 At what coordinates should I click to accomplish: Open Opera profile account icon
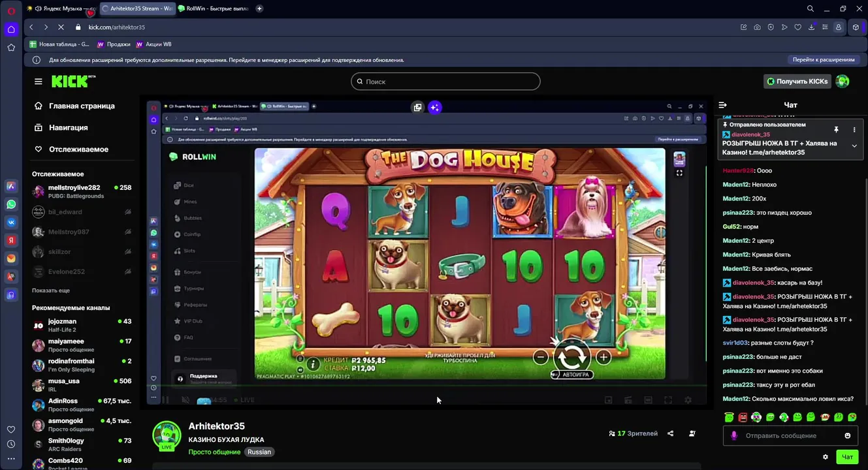click(839, 27)
